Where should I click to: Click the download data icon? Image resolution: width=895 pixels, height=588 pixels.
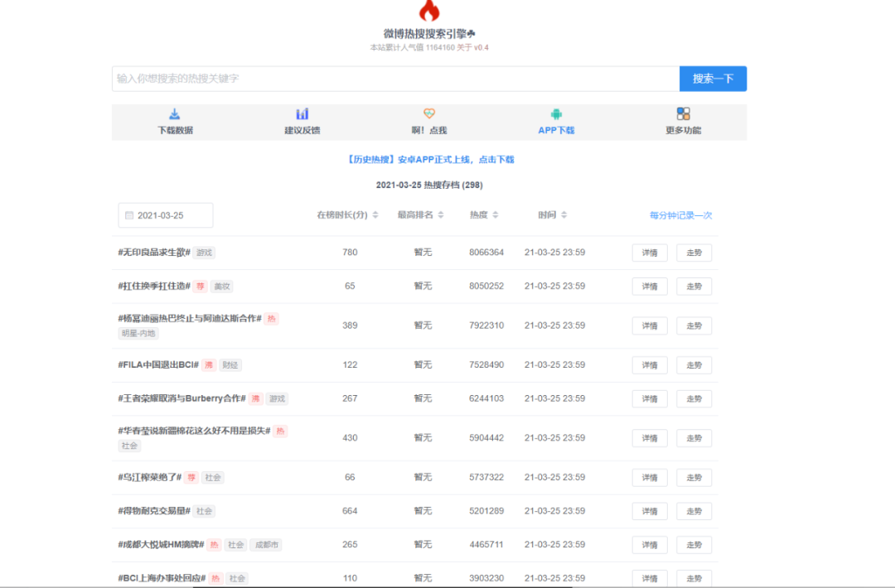coord(175,114)
